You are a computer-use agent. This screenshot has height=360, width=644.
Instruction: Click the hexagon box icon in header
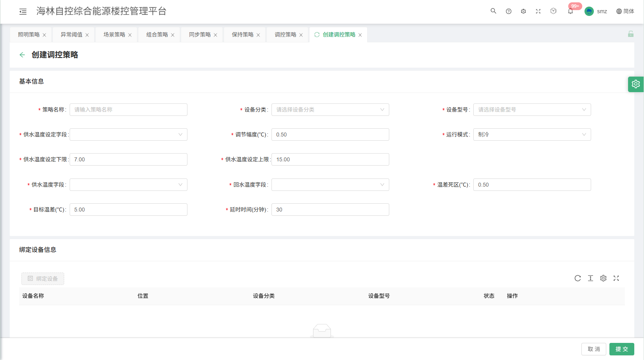click(553, 11)
